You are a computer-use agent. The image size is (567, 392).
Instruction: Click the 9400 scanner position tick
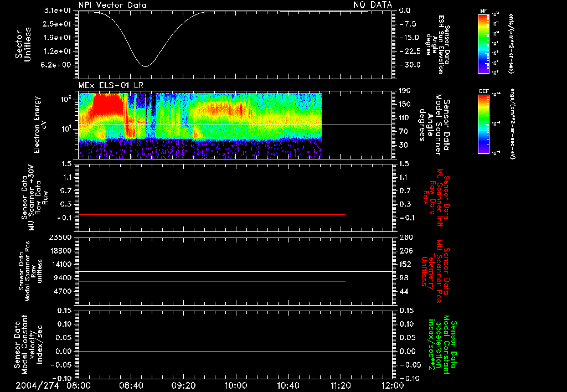point(63,278)
